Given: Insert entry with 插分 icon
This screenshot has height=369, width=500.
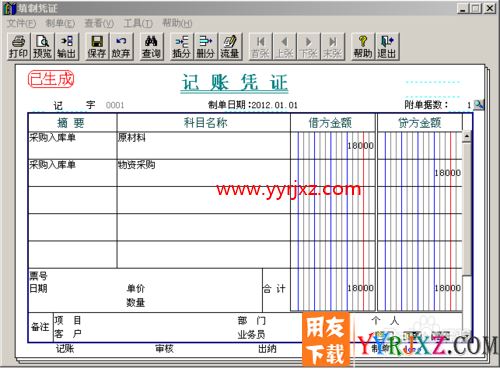Looking at the screenshot, I should click(181, 46).
